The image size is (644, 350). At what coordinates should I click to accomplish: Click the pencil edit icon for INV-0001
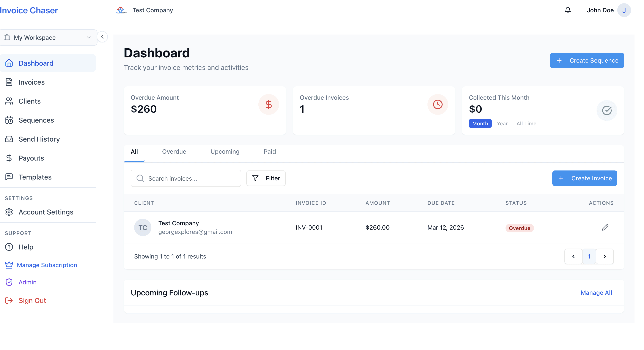[605, 227]
